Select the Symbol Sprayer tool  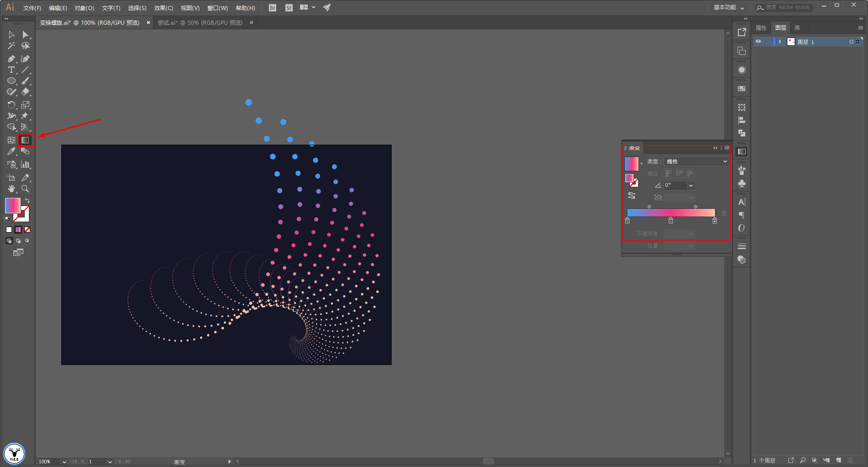11,164
